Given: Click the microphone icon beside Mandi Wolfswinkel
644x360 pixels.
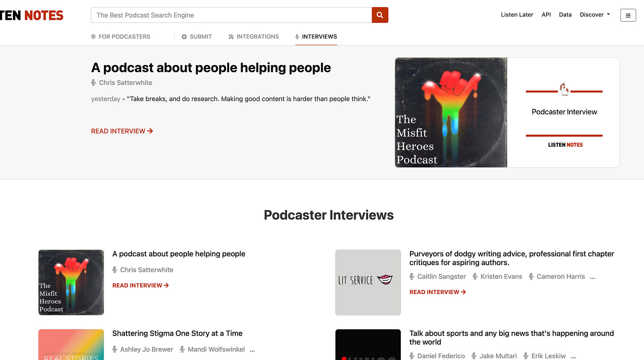Looking at the screenshot, I should 183,349.
